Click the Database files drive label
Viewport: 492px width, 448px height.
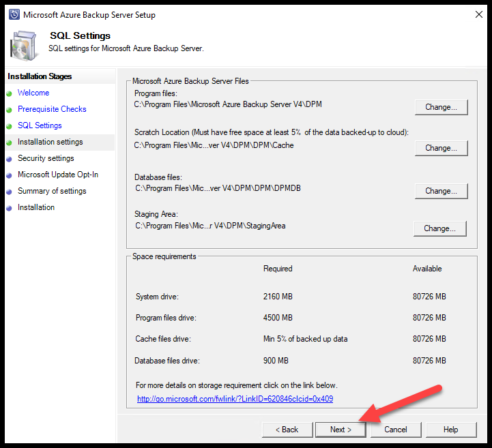point(167,361)
